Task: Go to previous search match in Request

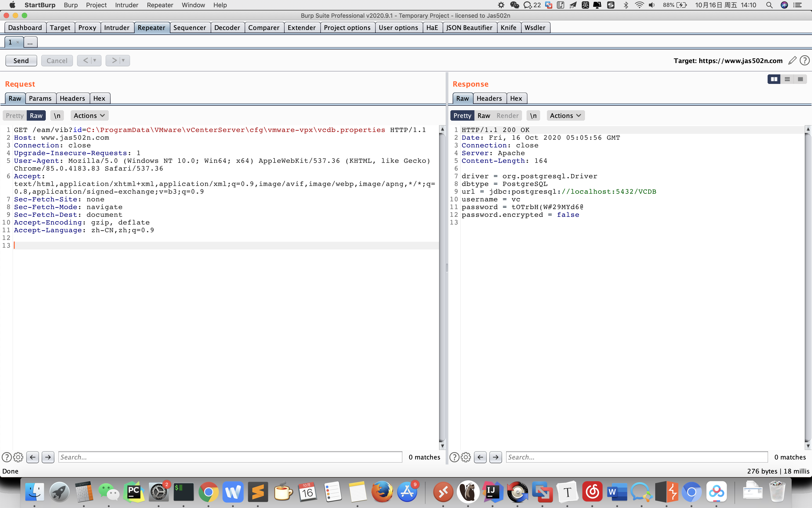Action: pyautogui.click(x=33, y=457)
